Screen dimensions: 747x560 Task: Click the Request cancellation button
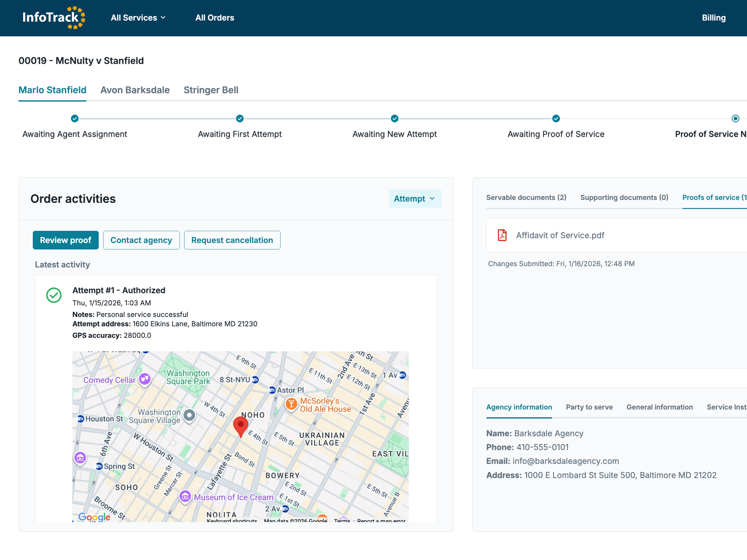pos(232,240)
